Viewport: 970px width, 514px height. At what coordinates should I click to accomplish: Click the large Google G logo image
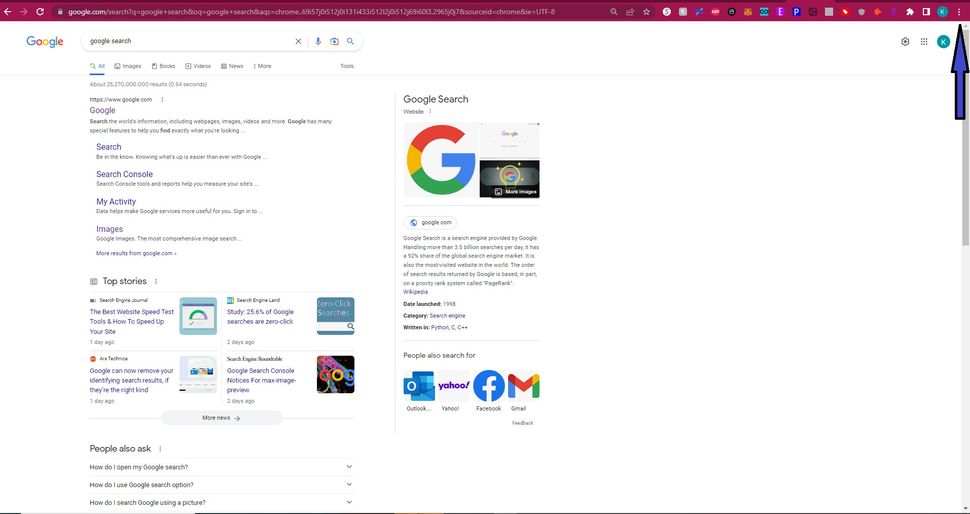click(x=441, y=160)
